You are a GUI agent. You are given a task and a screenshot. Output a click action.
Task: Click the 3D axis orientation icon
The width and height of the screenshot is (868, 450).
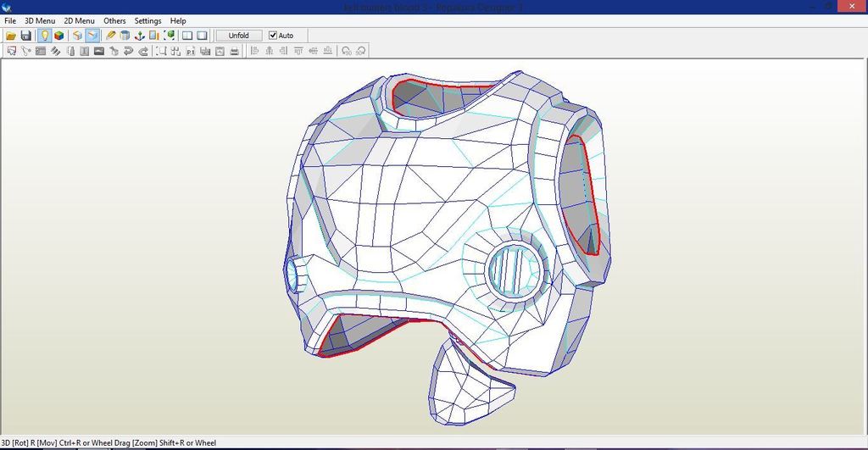140,36
